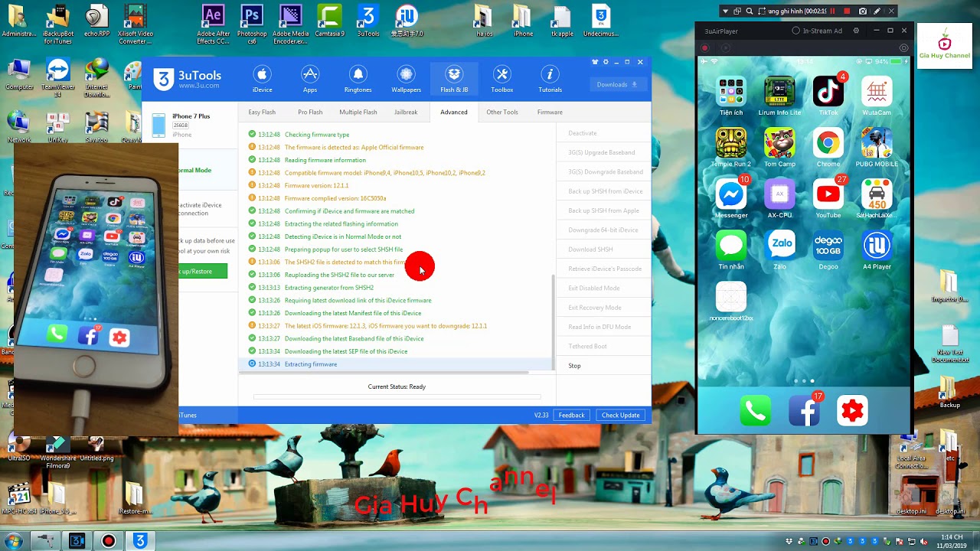Switch to Easy Flash tab
This screenshot has width=980, height=551.
(x=262, y=112)
